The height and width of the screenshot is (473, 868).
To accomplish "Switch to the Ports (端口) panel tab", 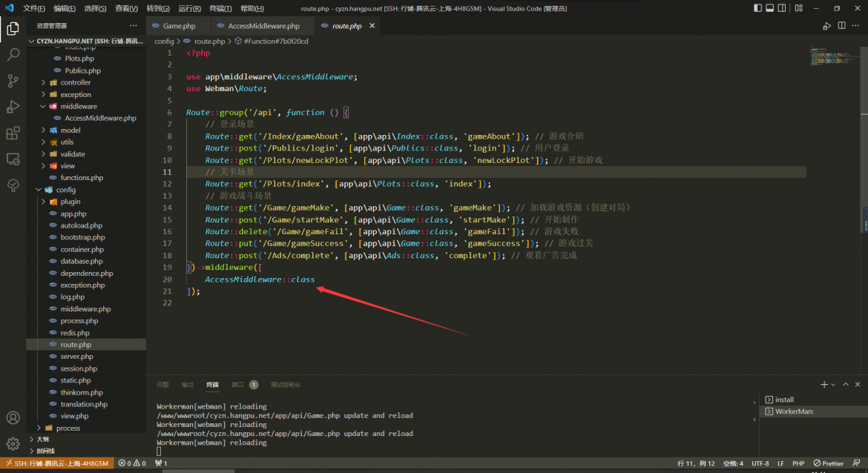I will [x=237, y=385].
